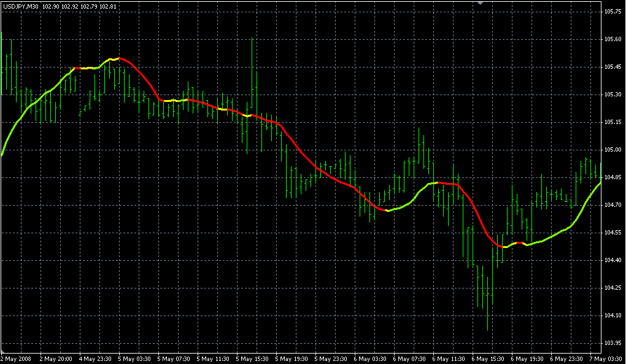Click the 104.25 price axis label
Image resolution: width=626 pixels, height=364 pixels.
[x=612, y=288]
